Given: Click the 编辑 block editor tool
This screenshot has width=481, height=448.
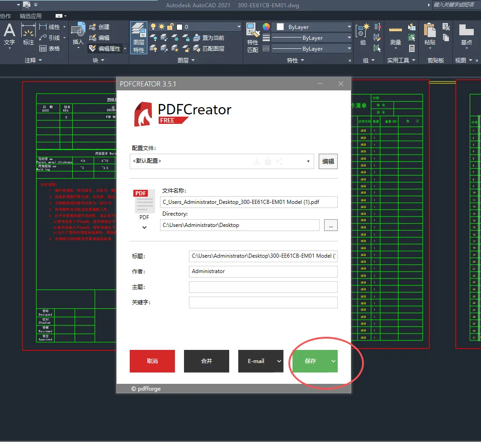Looking at the screenshot, I should (x=99, y=38).
